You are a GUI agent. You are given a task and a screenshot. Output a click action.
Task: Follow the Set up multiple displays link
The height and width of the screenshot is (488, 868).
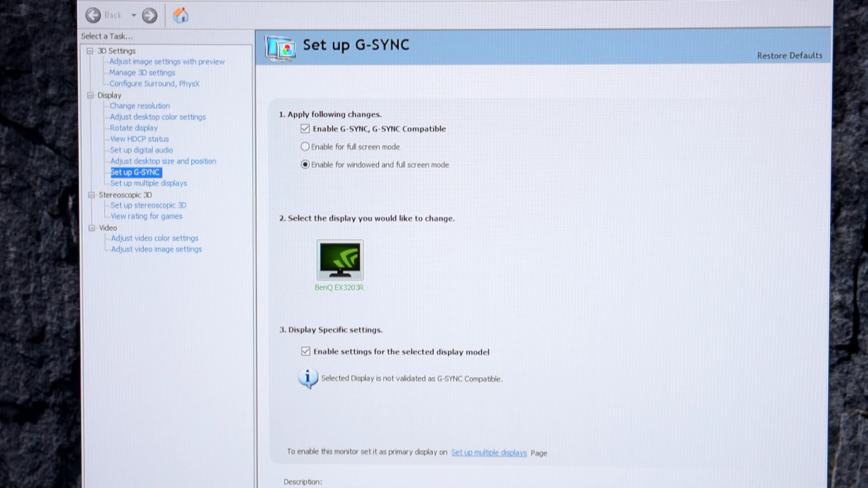489,452
